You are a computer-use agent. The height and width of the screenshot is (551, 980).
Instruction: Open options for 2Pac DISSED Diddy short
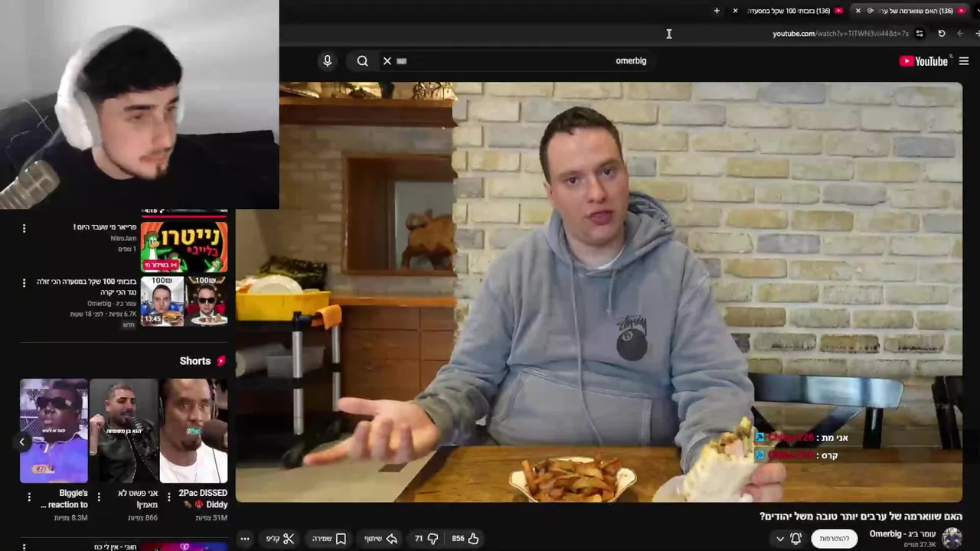[168, 497]
